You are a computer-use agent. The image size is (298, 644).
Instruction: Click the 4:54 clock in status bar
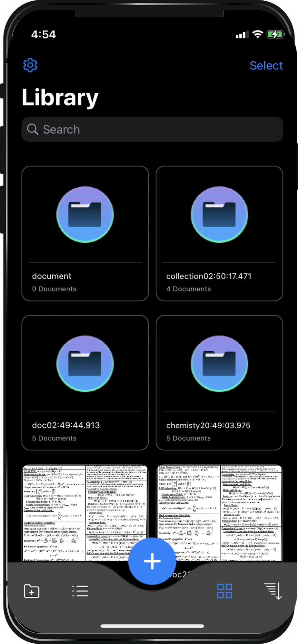pyautogui.click(x=44, y=34)
